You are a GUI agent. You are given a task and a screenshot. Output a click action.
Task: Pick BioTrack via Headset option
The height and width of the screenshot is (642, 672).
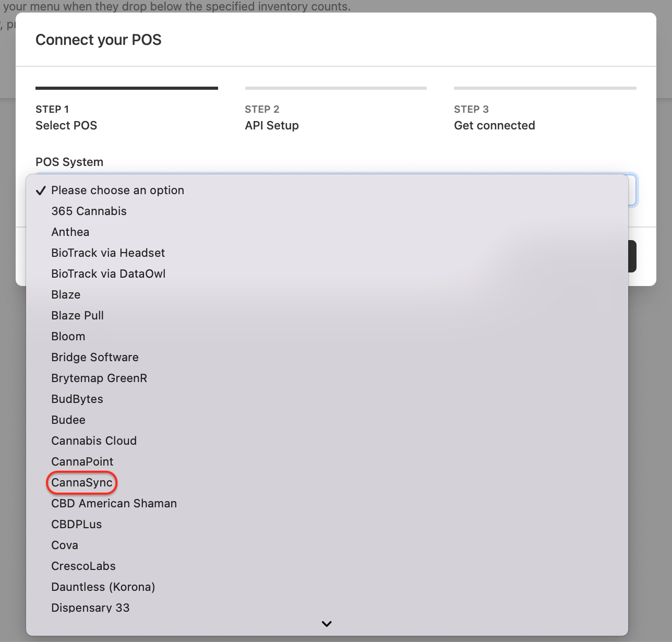click(x=327, y=253)
